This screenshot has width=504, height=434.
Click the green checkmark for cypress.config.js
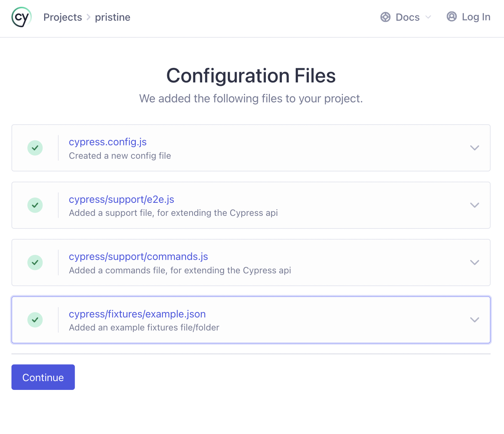coord(35,148)
